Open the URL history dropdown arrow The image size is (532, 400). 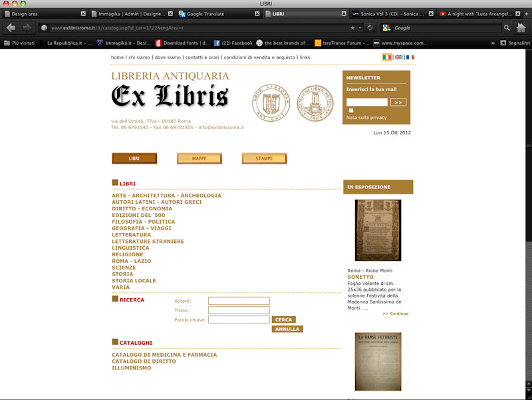[x=360, y=28]
